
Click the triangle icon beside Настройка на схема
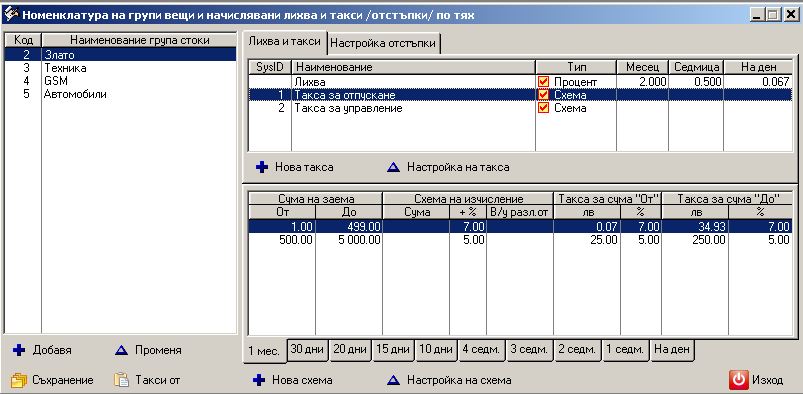coord(393,380)
